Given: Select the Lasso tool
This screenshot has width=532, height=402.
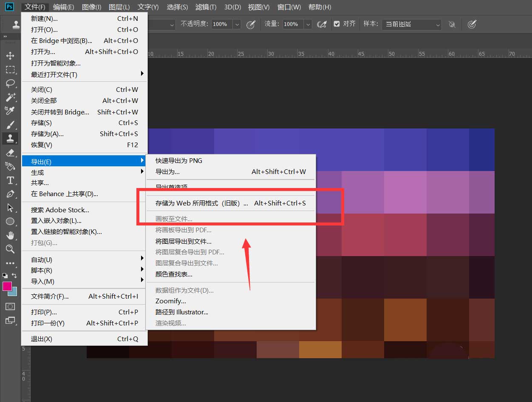Looking at the screenshot, I should [10, 83].
